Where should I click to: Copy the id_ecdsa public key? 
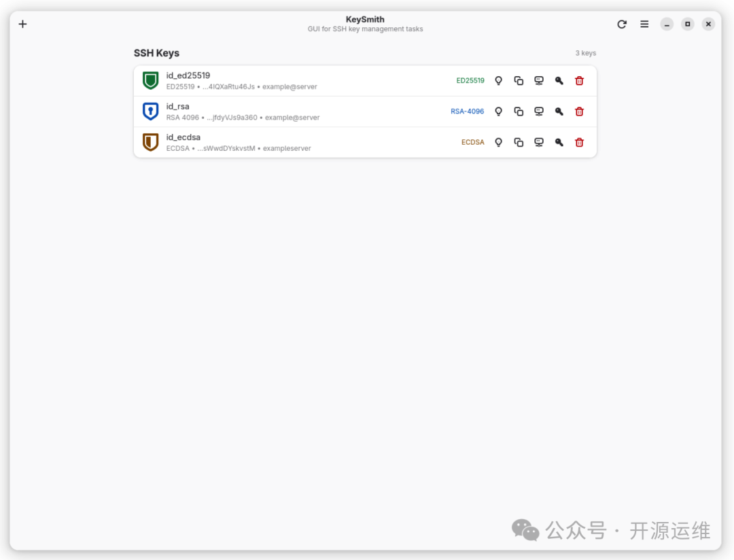point(519,143)
